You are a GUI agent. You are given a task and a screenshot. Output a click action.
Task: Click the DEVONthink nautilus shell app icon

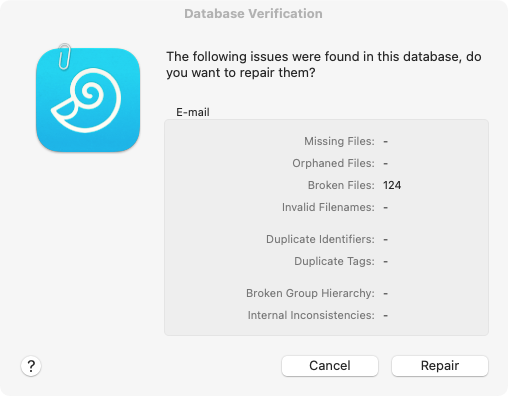coord(88,100)
